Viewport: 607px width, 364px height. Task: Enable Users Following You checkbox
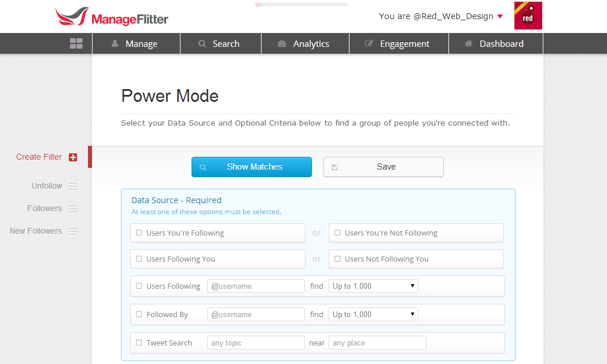click(139, 259)
